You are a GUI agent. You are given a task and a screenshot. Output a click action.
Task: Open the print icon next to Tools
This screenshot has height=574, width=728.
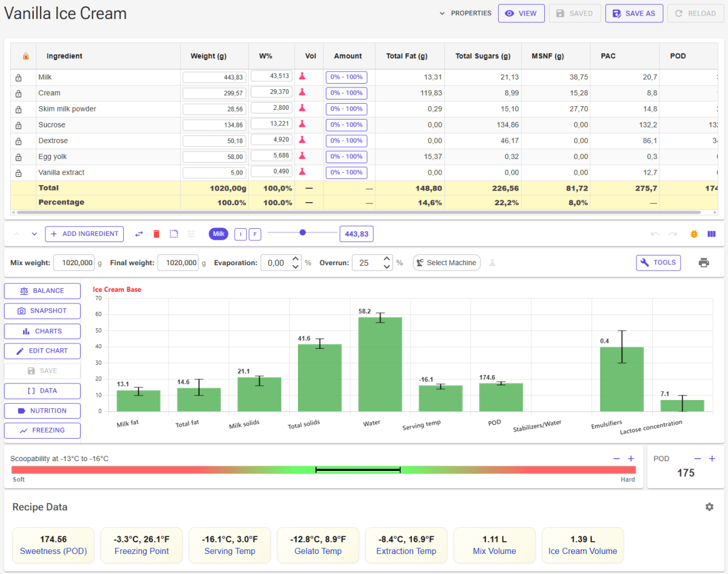[x=704, y=263]
